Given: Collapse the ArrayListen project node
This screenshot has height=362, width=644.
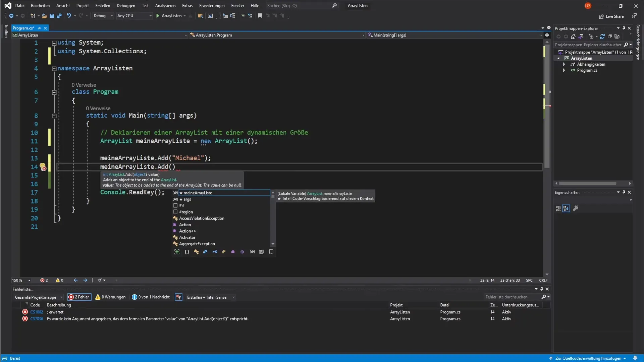Looking at the screenshot, I should (x=558, y=58).
